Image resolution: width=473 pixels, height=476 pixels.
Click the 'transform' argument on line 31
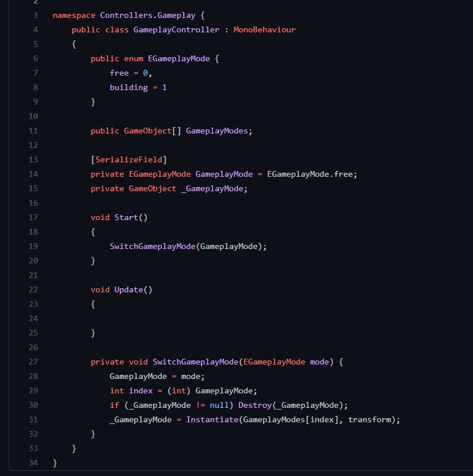pos(369,419)
